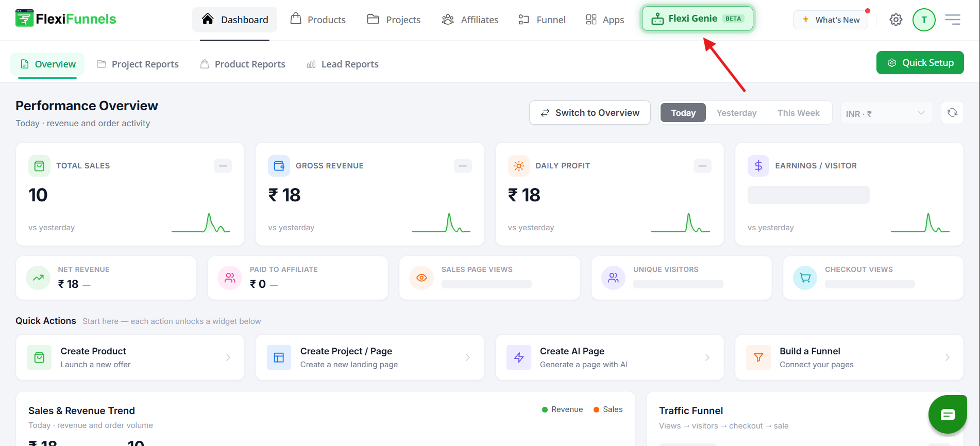Click the Total Sales value 10

pyautogui.click(x=38, y=195)
